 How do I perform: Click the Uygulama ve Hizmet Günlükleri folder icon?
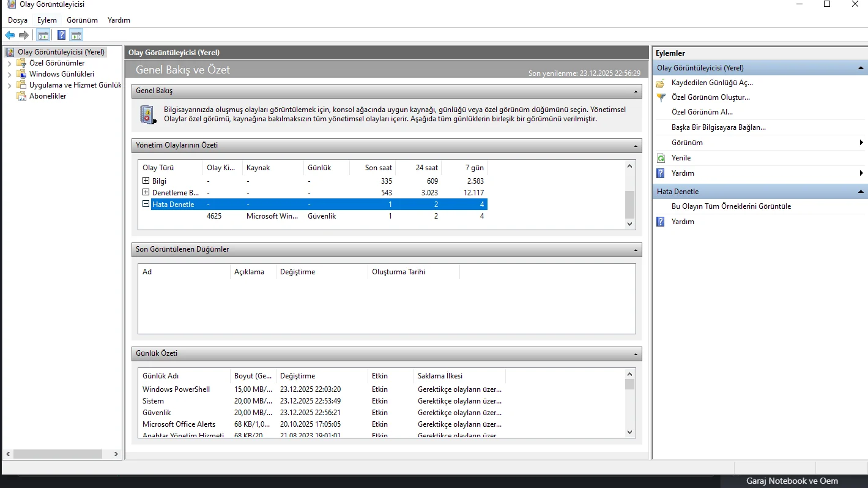point(21,85)
